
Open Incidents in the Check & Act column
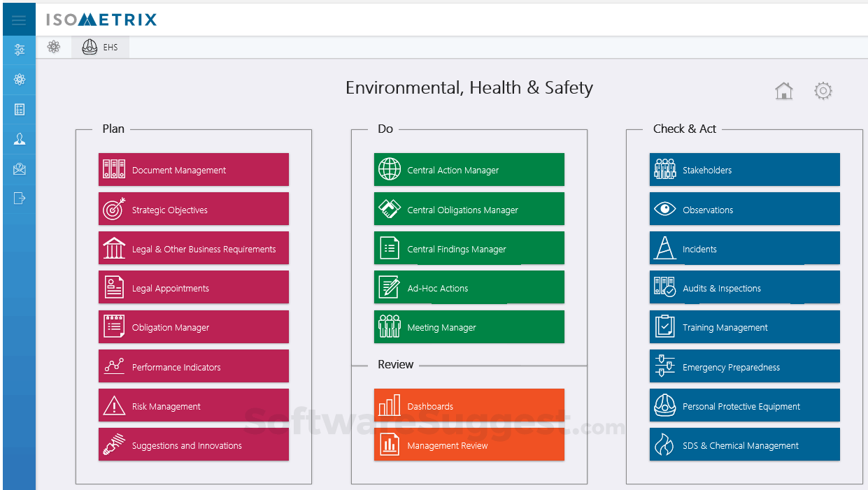[x=744, y=248]
